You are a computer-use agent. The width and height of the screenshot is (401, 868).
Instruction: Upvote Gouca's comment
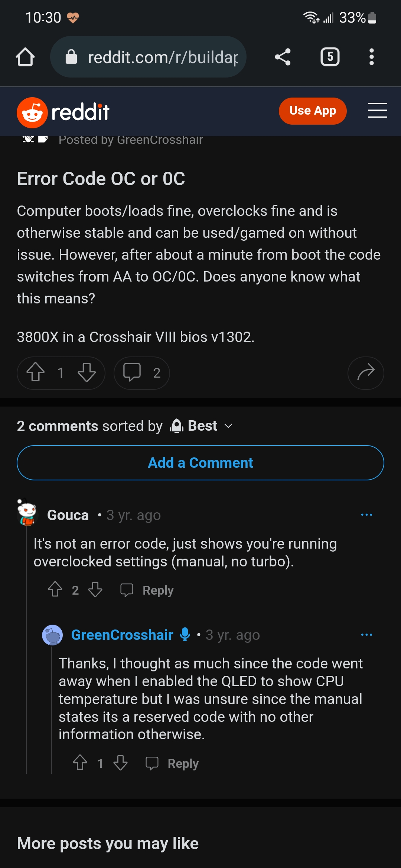55,589
